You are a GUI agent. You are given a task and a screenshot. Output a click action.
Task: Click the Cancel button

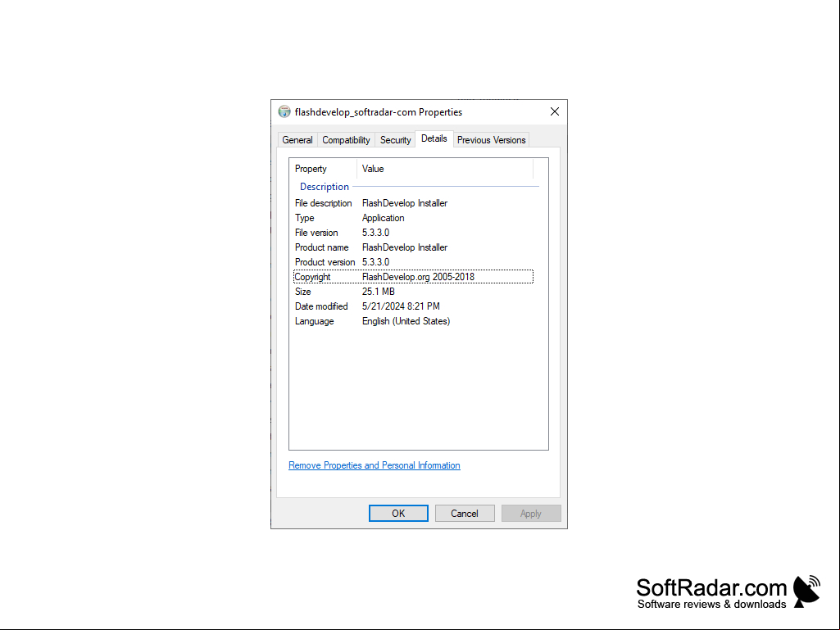(465, 513)
